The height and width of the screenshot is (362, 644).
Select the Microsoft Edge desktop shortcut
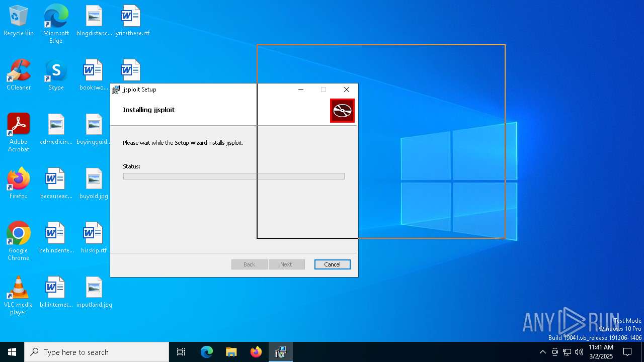tap(56, 24)
